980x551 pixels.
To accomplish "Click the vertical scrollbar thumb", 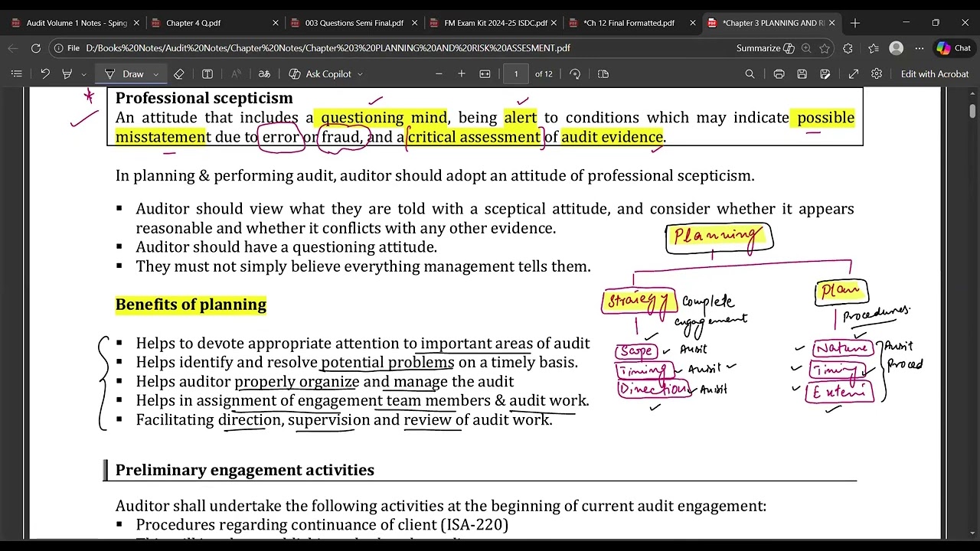I will (972, 111).
